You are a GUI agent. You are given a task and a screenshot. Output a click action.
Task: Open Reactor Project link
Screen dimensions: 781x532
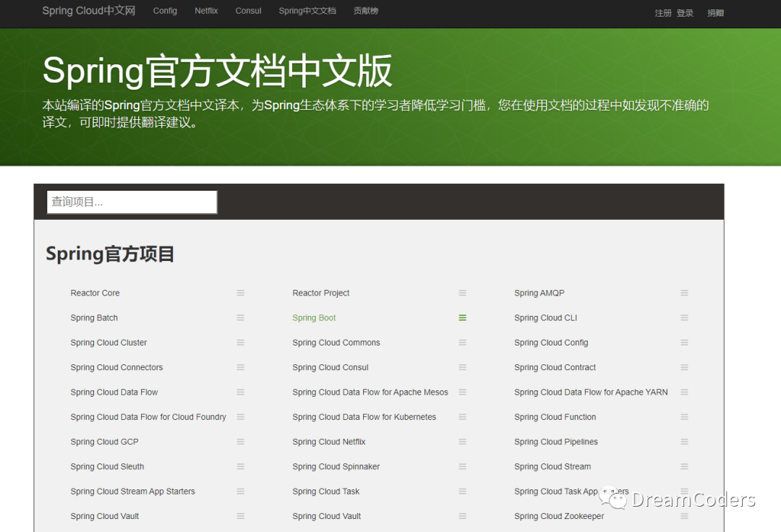321,293
